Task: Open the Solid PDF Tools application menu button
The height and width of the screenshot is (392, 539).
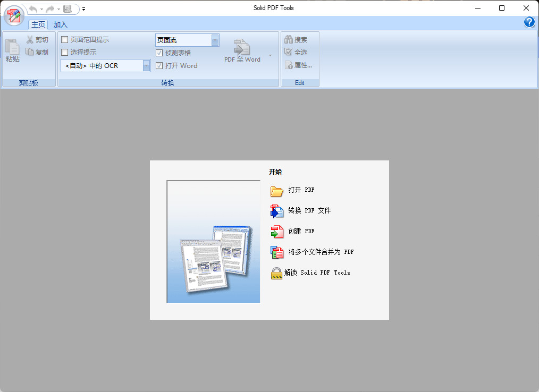Action: coord(14,15)
